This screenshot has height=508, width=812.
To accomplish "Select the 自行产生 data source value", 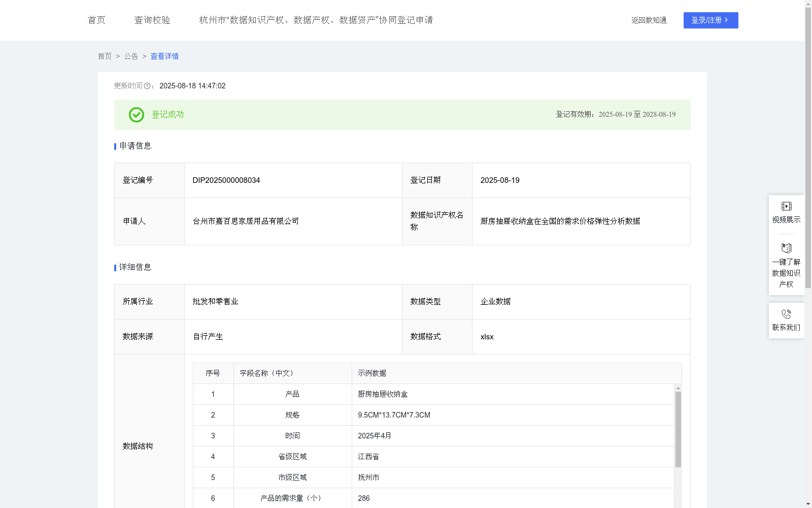I will coord(208,337).
